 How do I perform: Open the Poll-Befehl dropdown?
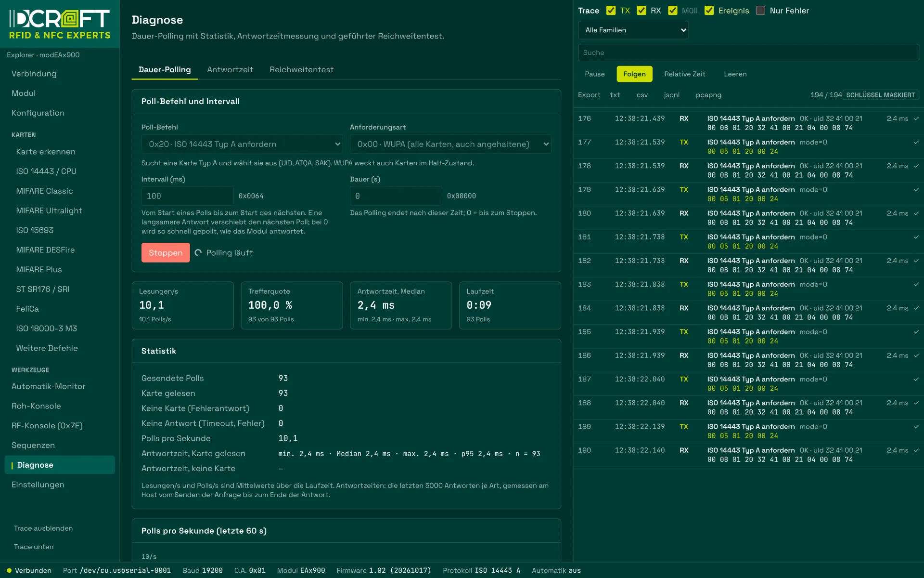coord(242,144)
